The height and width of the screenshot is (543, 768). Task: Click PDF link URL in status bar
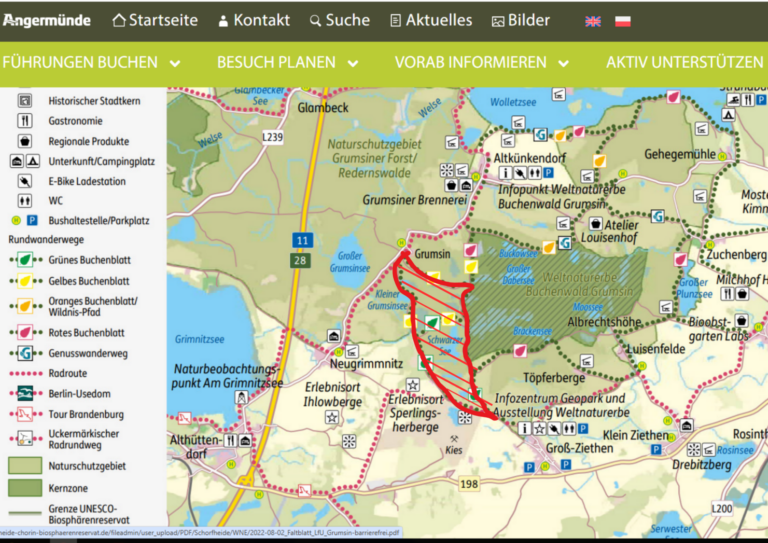tap(200, 532)
